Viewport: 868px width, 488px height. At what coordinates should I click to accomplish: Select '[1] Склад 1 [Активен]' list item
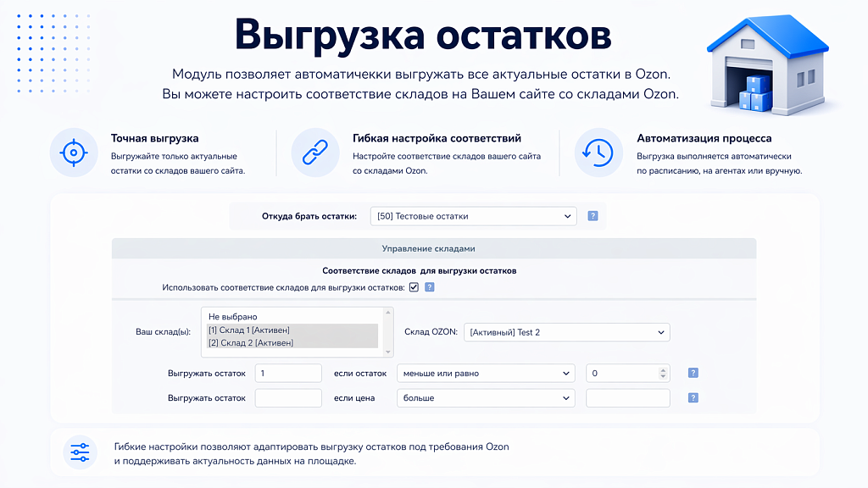coord(292,330)
